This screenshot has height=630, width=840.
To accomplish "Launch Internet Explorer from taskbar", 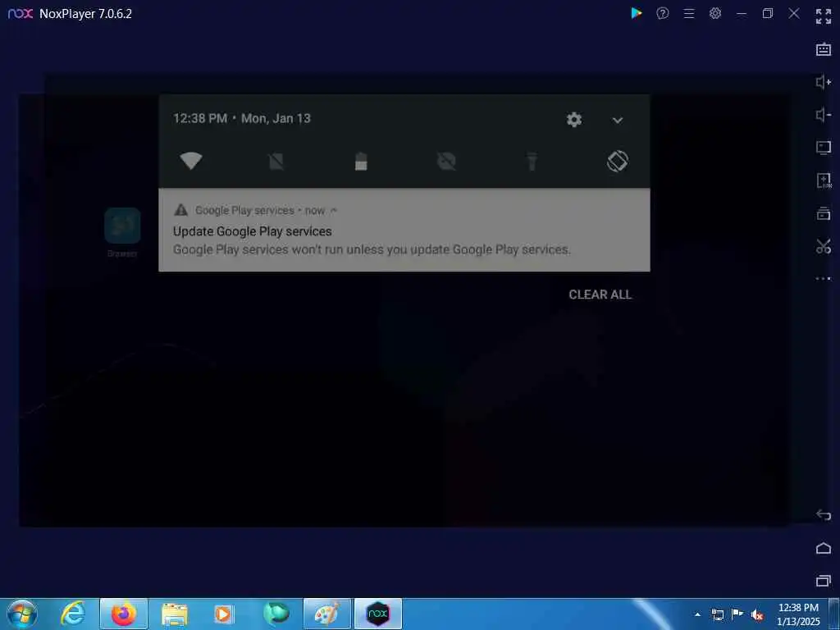I will [73, 614].
